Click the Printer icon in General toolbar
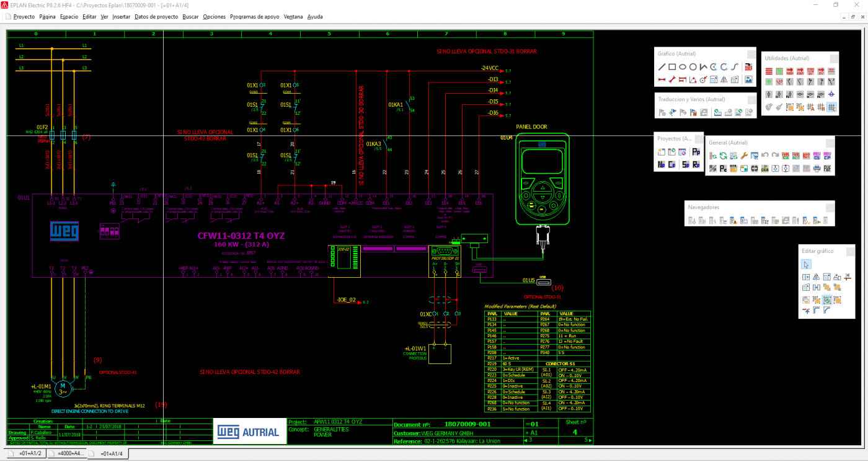 click(x=817, y=169)
